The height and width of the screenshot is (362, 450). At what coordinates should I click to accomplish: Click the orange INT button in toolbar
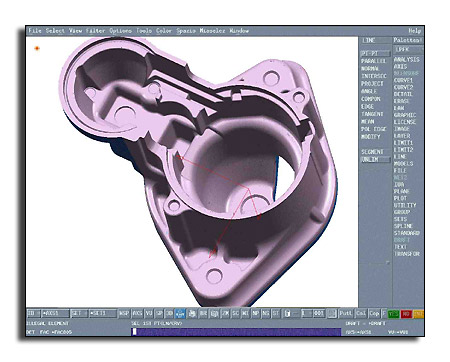(418, 314)
